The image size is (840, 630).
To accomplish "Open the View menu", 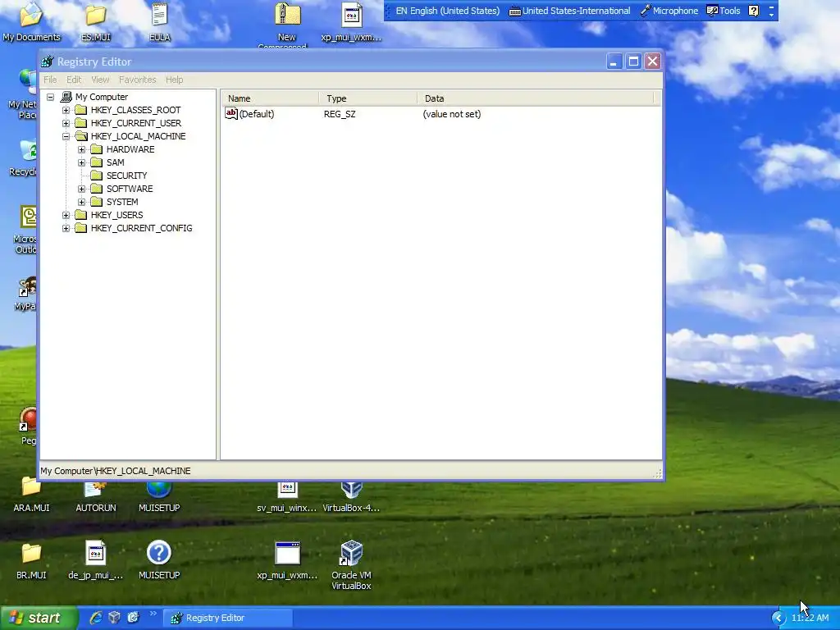I will point(100,80).
